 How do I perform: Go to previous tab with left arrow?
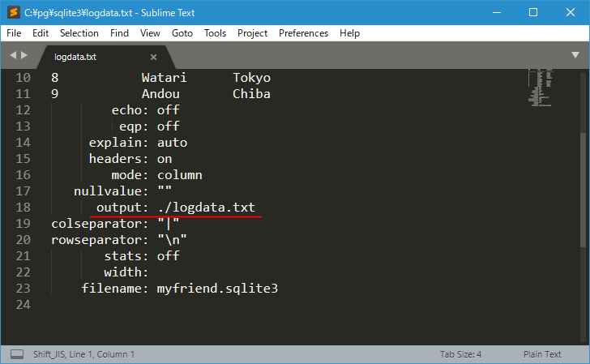tap(13, 55)
